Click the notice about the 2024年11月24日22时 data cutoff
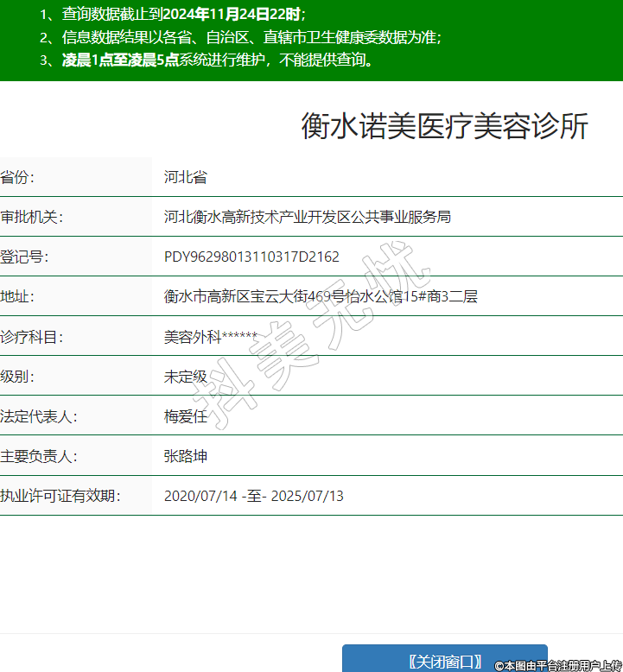Screen dimensions: 623x672 coord(173,15)
